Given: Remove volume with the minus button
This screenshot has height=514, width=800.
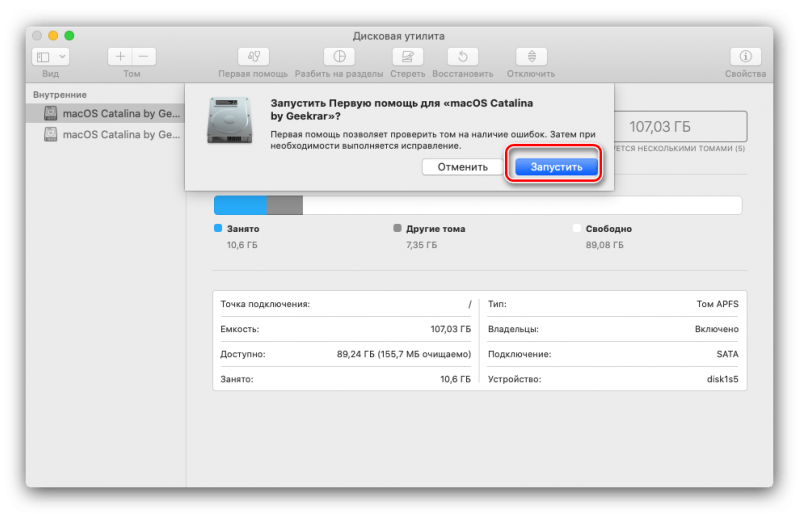Looking at the screenshot, I should (144, 56).
